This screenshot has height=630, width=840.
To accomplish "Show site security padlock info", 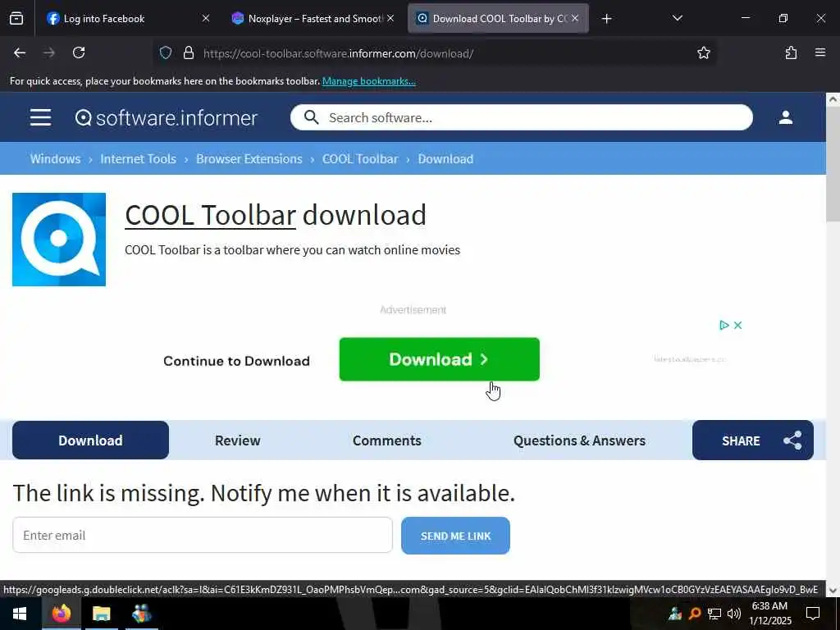I will 188,53.
